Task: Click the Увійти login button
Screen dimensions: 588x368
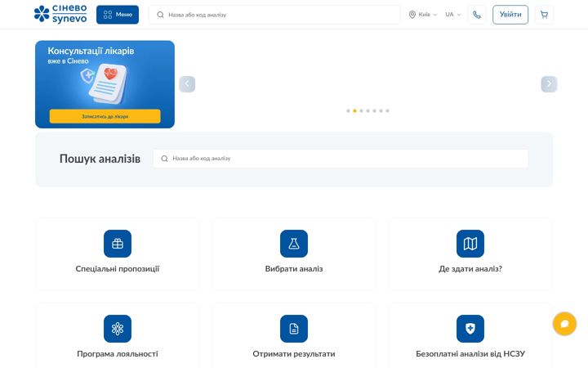Action: pyautogui.click(x=510, y=15)
